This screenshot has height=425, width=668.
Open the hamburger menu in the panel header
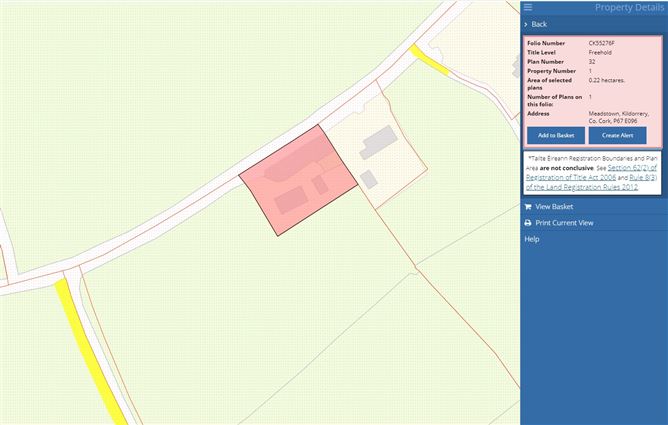pyautogui.click(x=528, y=8)
